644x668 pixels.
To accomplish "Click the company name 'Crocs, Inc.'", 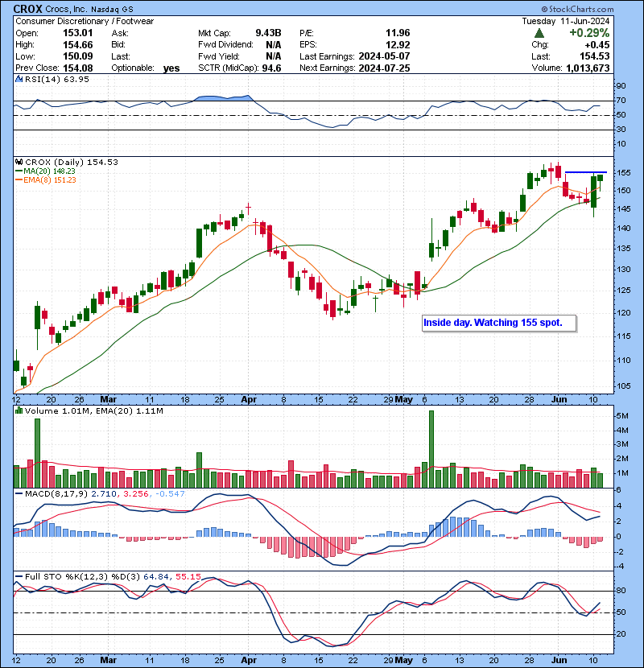I will (x=65, y=9).
